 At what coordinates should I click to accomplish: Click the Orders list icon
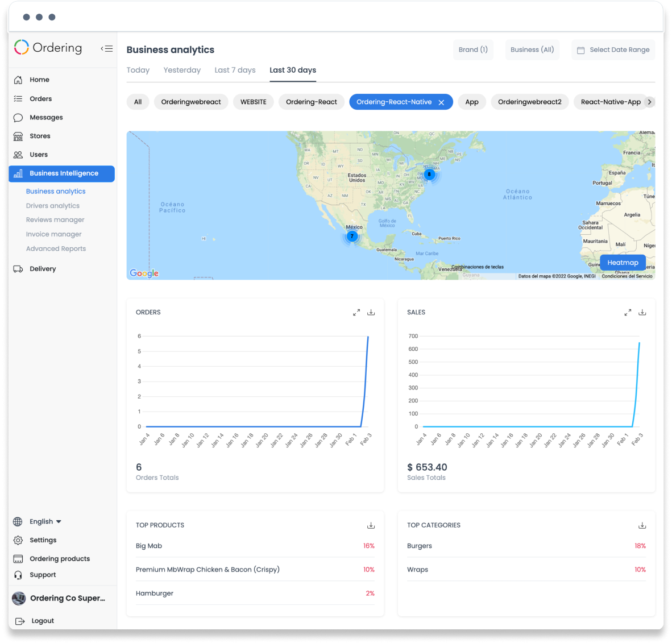point(18,98)
